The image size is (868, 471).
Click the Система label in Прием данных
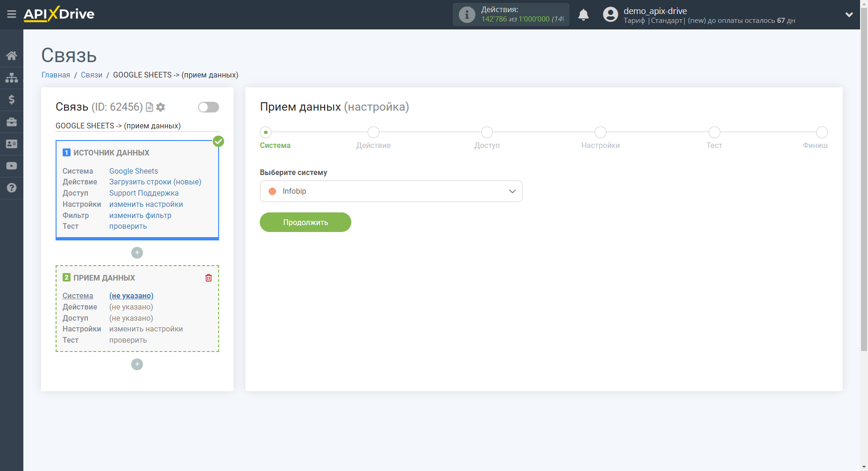pos(78,296)
